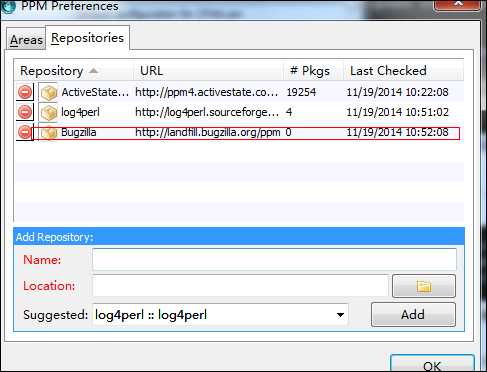Remove the ActiveState repository with red icon

[x=25, y=92]
